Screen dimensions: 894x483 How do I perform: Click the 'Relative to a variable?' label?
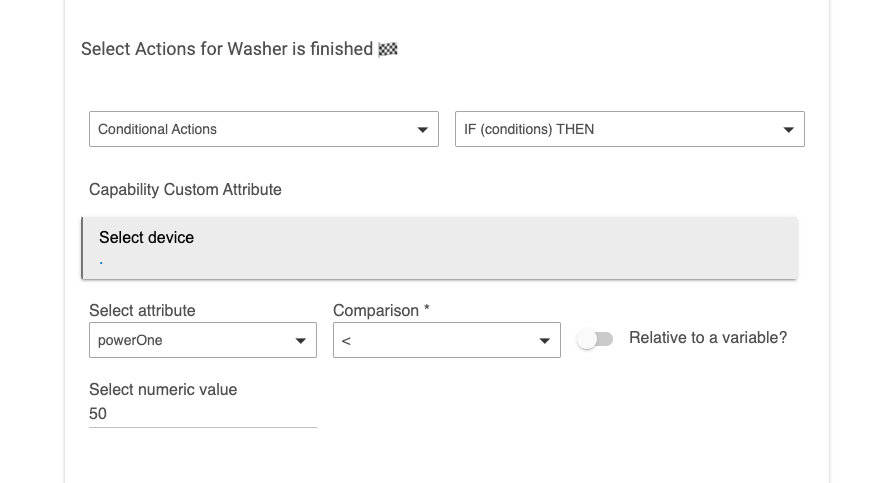click(708, 338)
